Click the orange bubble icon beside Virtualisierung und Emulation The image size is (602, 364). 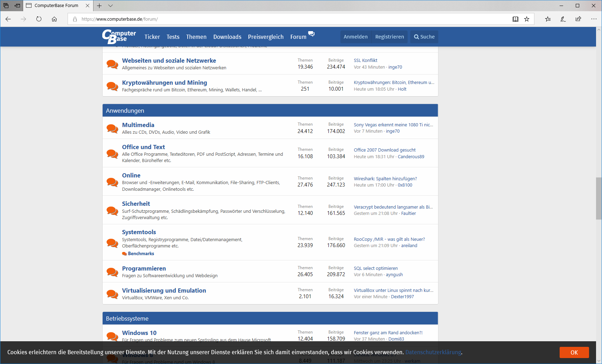point(112,294)
